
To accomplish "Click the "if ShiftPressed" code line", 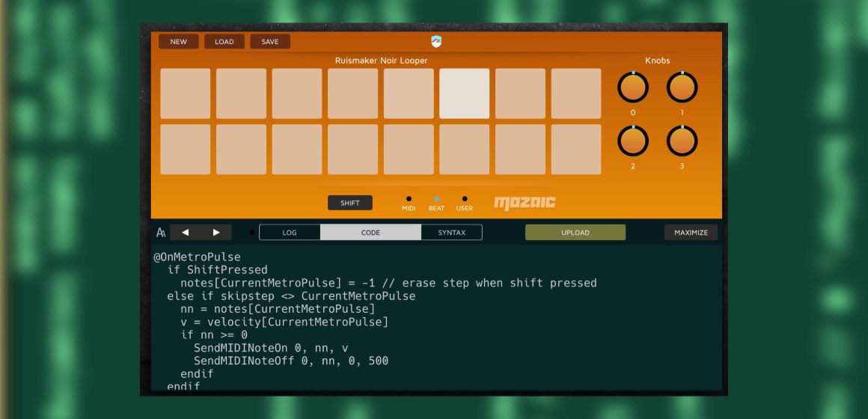I will point(218,270).
